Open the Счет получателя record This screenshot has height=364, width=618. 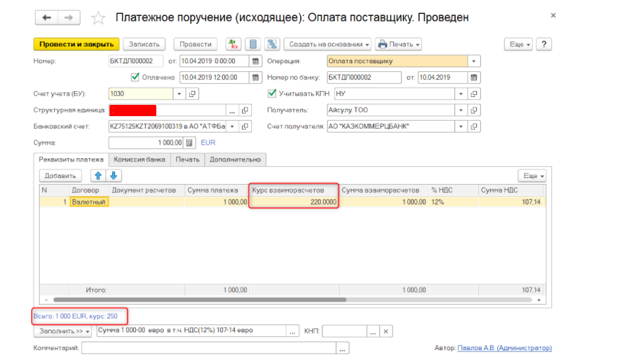click(474, 127)
